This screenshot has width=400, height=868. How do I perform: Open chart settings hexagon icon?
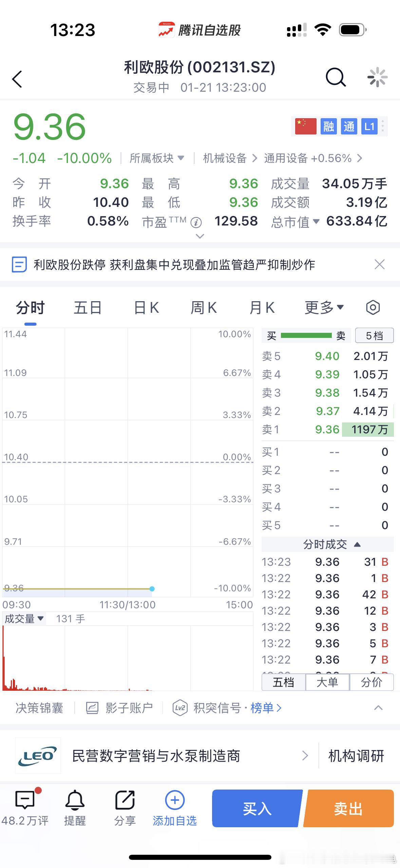(x=373, y=308)
